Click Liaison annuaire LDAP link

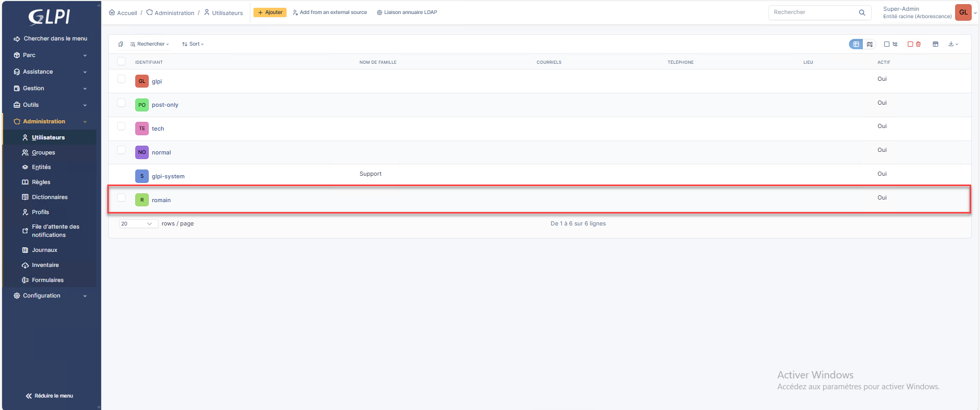(407, 12)
